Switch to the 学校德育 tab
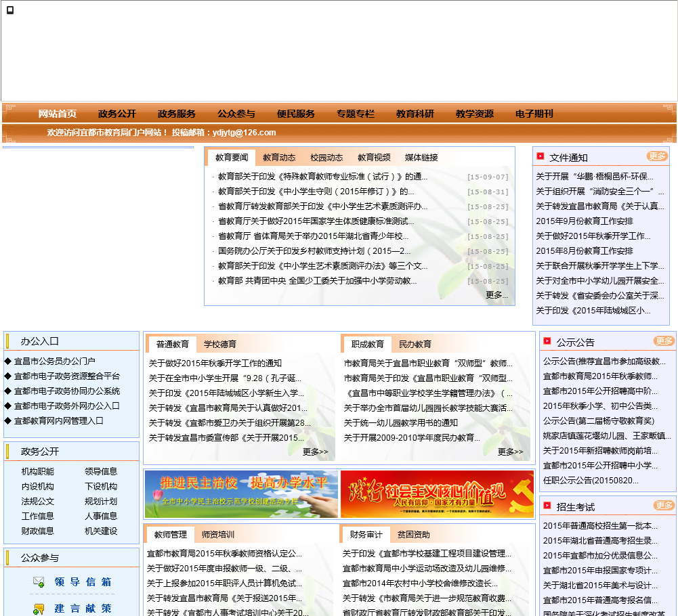The image size is (678, 616). pos(220,344)
